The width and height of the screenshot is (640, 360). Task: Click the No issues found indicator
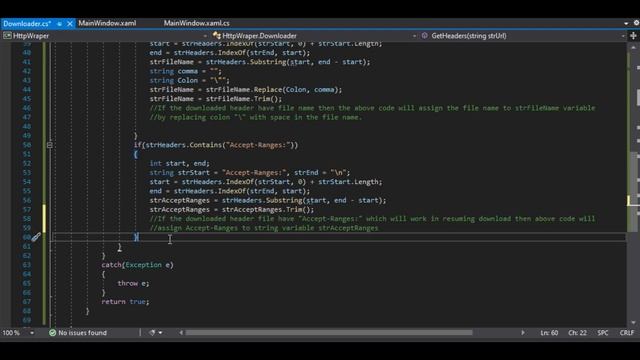click(x=82, y=333)
